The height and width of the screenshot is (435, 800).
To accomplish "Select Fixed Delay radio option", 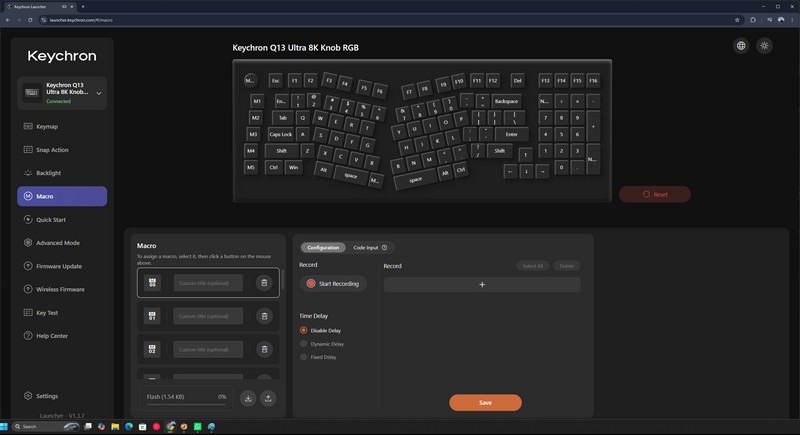I will [x=304, y=357].
